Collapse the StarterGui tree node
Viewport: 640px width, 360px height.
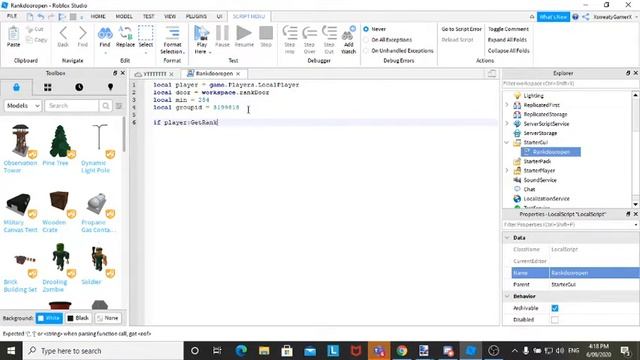pos(507,142)
